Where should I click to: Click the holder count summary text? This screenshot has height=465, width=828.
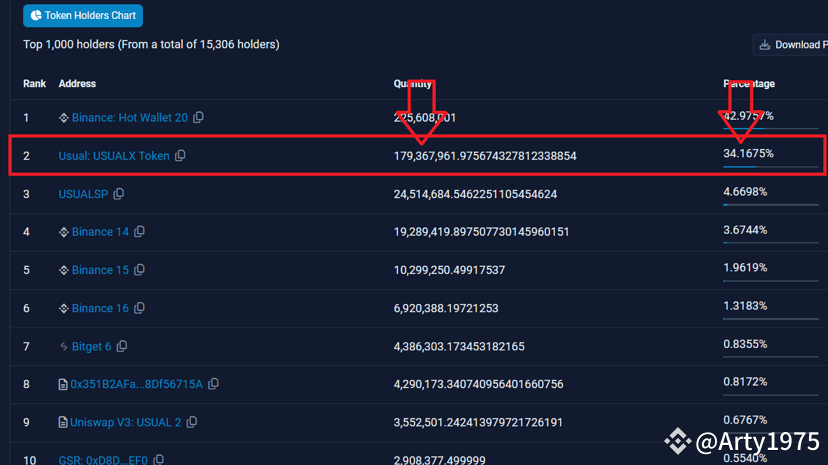tap(151, 44)
